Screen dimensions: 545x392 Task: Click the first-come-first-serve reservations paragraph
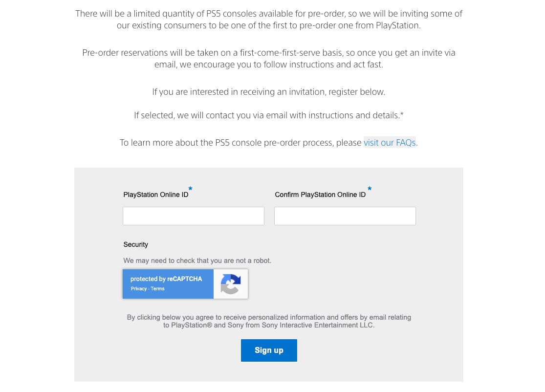coord(269,58)
